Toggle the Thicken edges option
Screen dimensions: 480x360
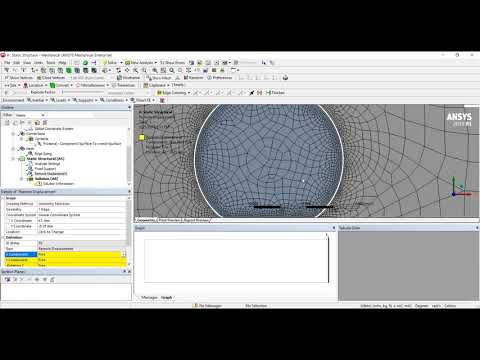[275, 93]
